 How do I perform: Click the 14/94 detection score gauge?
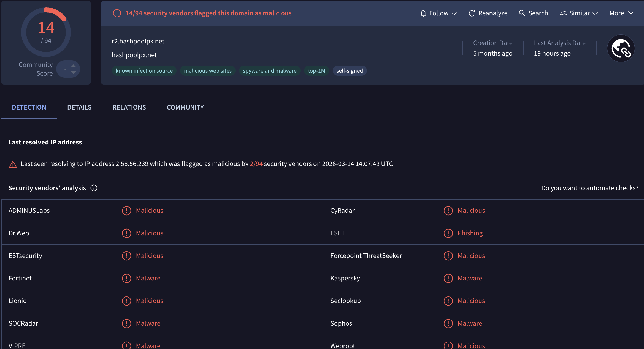(46, 32)
